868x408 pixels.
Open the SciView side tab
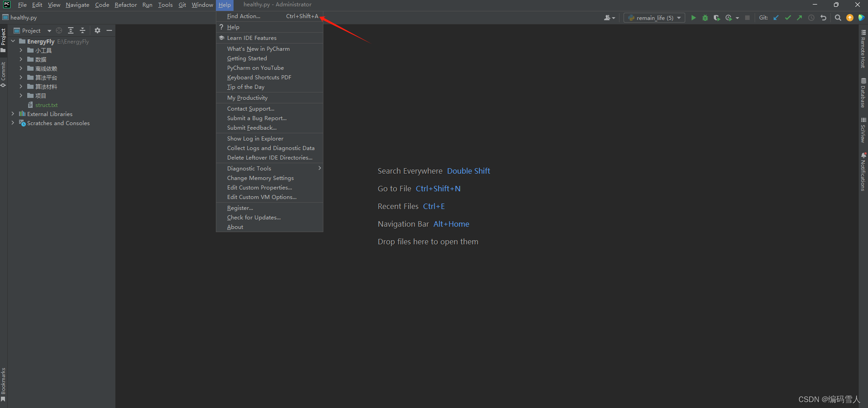point(863,131)
